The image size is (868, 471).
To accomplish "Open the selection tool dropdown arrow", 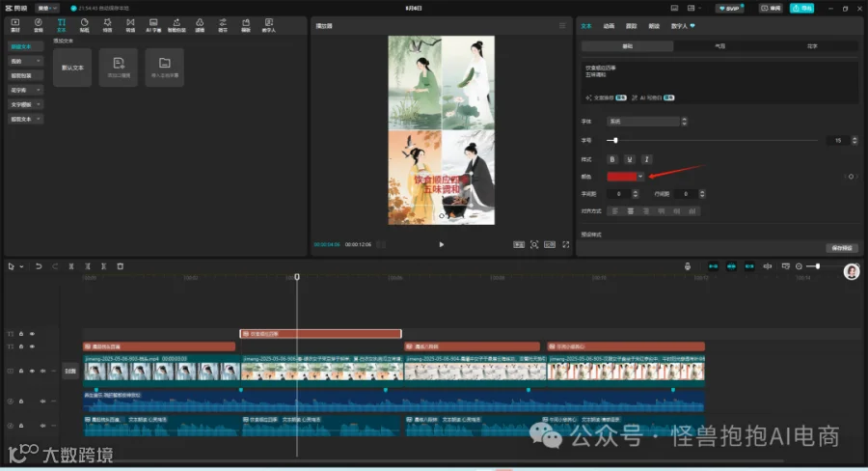I will click(21, 266).
